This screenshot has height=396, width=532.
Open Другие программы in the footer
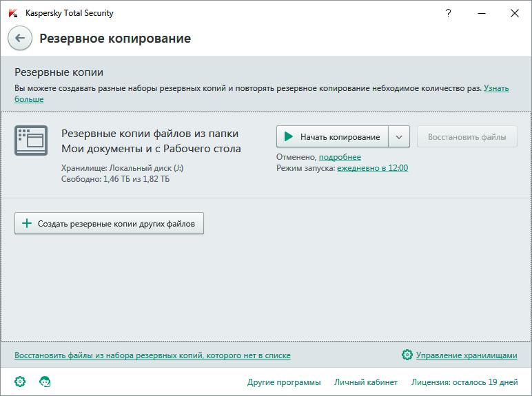pos(283,382)
